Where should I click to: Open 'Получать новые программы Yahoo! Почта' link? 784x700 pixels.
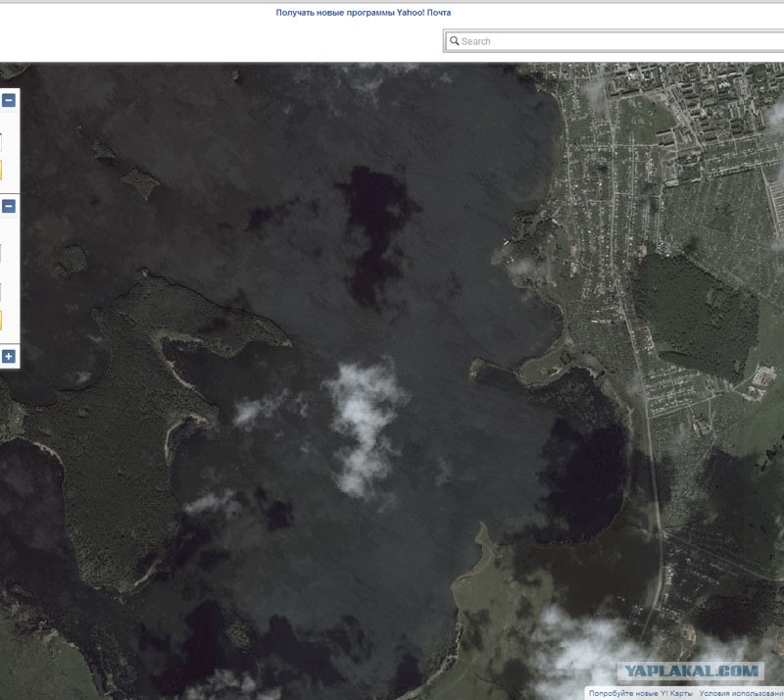(x=364, y=13)
